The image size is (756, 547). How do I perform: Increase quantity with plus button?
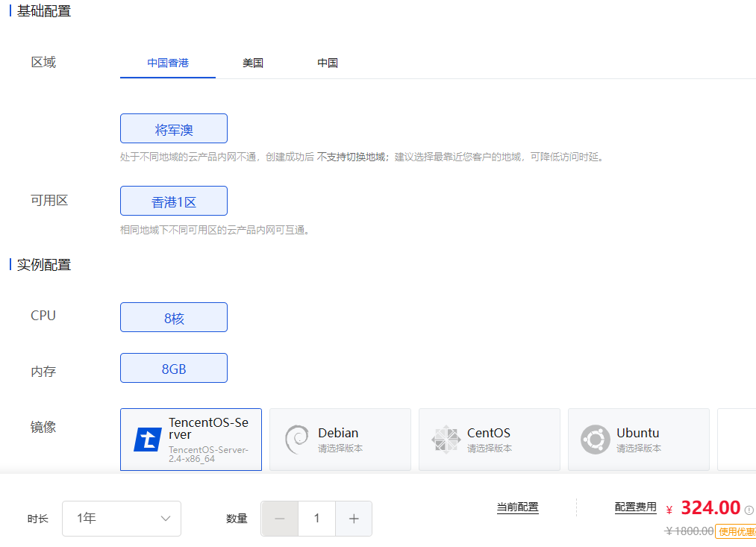pyautogui.click(x=354, y=519)
